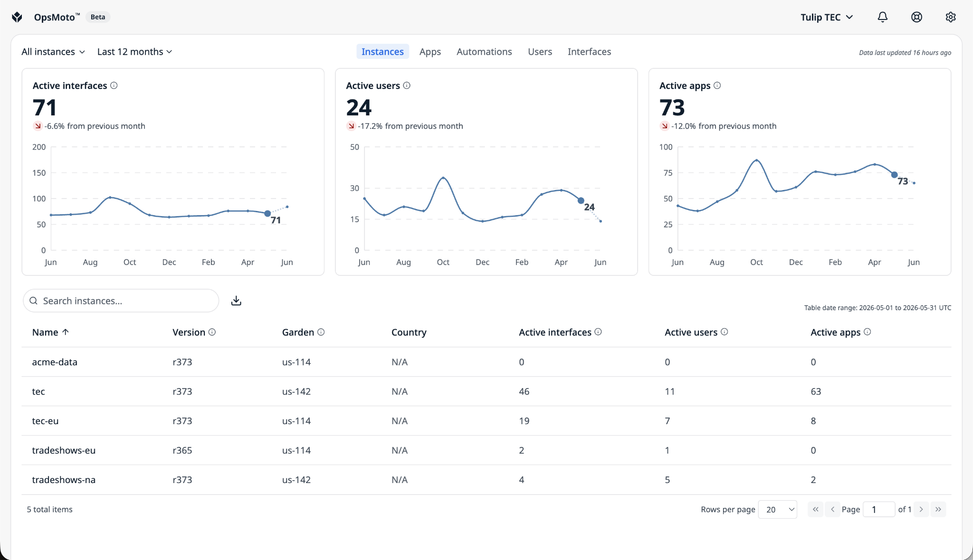Click the Garden column header
Screen dimensions: 973x560
coord(298,332)
